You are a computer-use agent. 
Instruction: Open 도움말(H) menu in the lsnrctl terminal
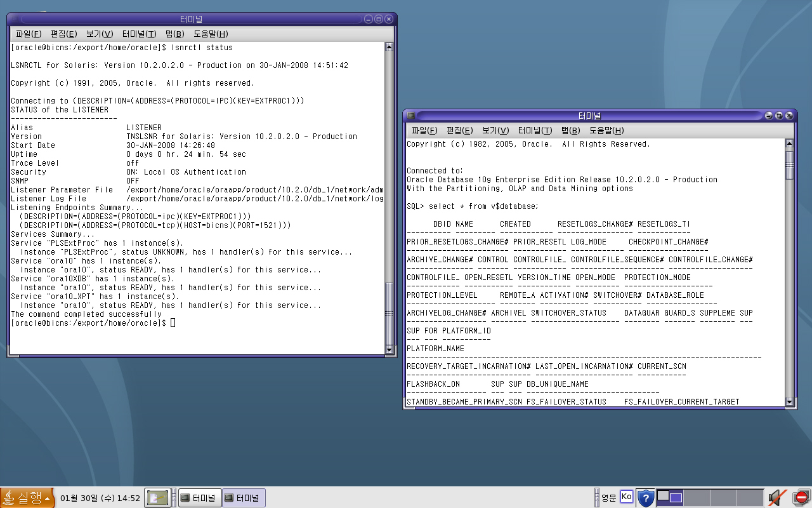pyautogui.click(x=211, y=34)
